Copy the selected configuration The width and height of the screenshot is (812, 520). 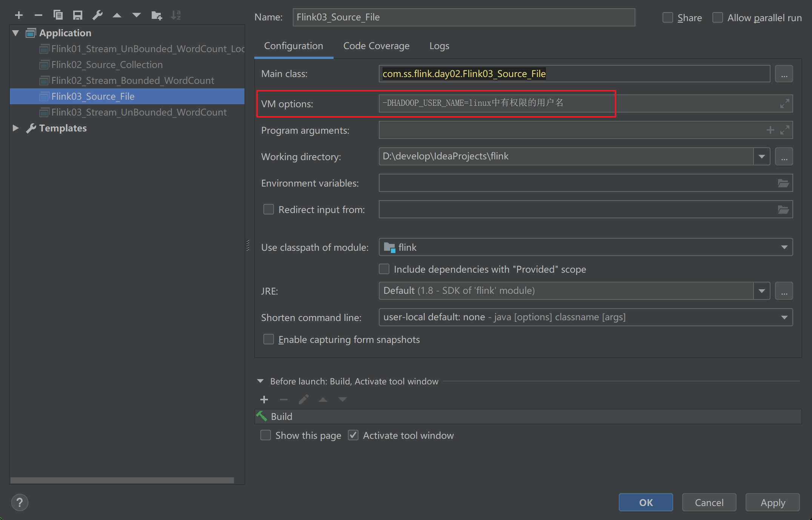coord(58,15)
